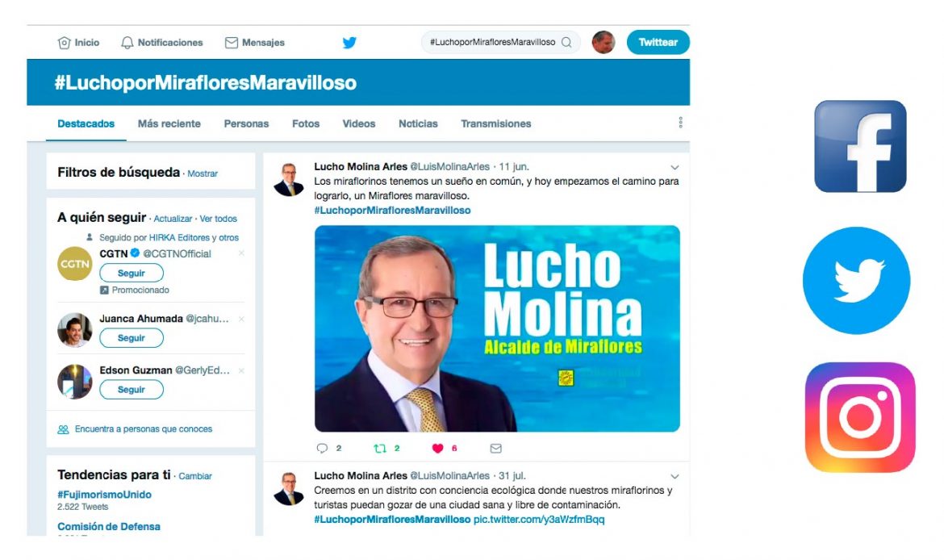
Task: Expand options chevron on the 31 jul. tweet
Action: [675, 476]
